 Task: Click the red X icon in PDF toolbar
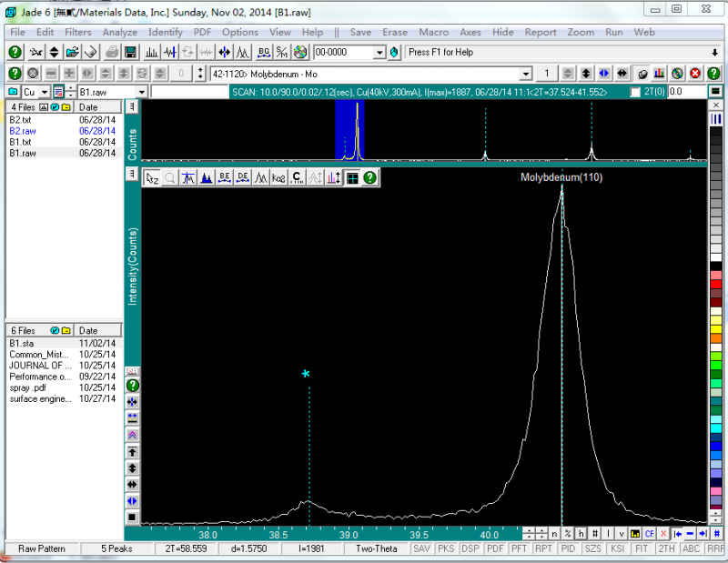coord(695,73)
